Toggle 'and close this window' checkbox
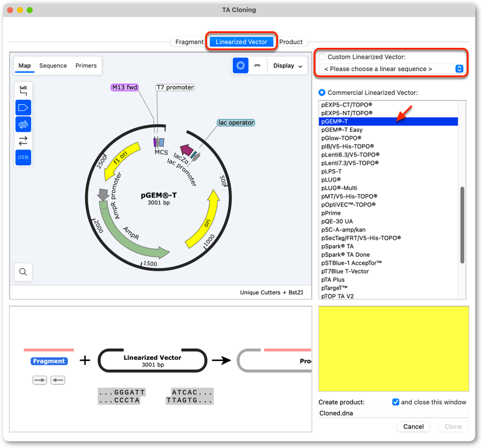 [396, 402]
